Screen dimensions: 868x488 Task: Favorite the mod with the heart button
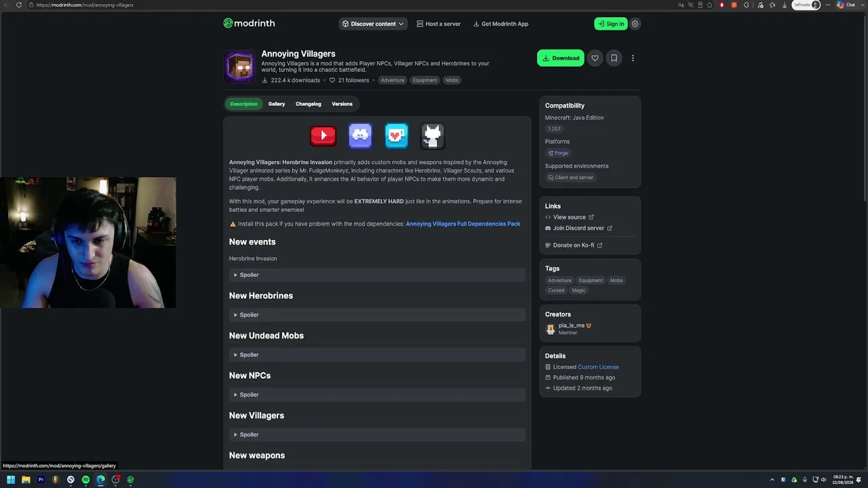coord(595,58)
